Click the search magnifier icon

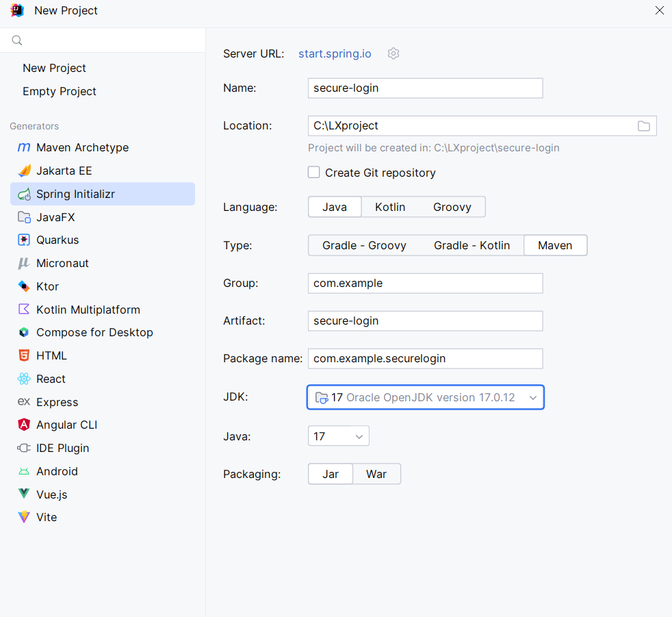[17, 40]
